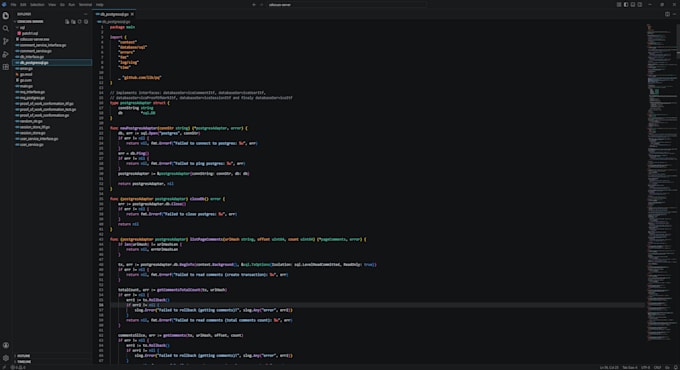Open user_service.go file
Viewport: 680px width, 370px height.
32,144
